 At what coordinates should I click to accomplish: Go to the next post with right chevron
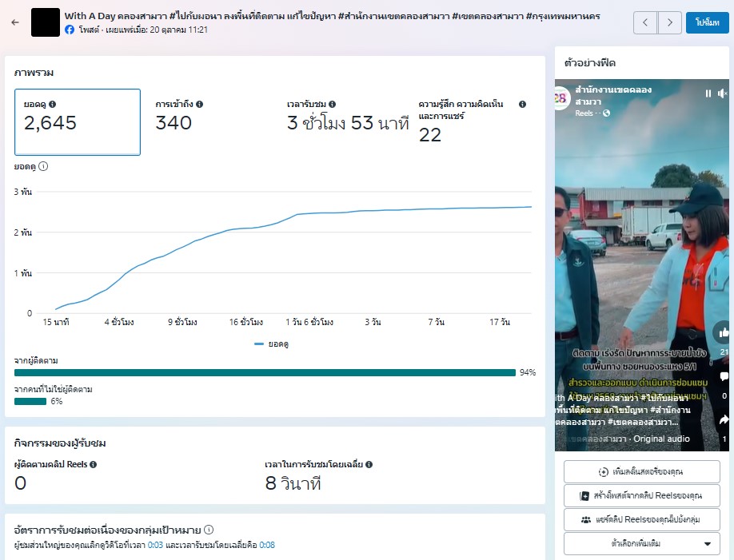[670, 22]
